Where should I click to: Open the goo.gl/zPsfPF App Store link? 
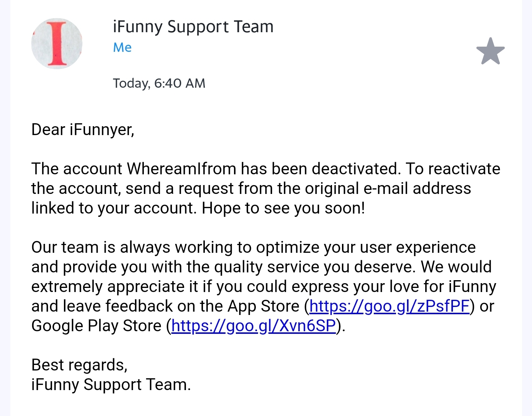coord(389,306)
